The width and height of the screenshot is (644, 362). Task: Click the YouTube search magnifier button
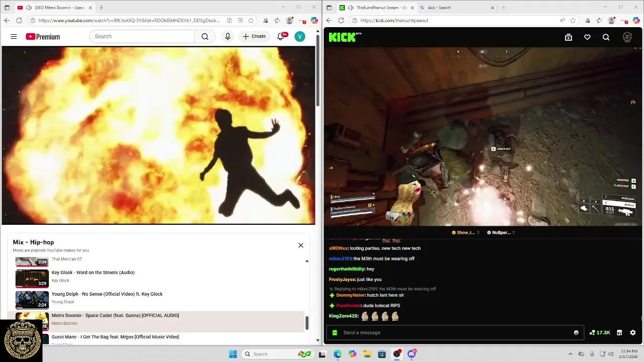[x=205, y=36]
